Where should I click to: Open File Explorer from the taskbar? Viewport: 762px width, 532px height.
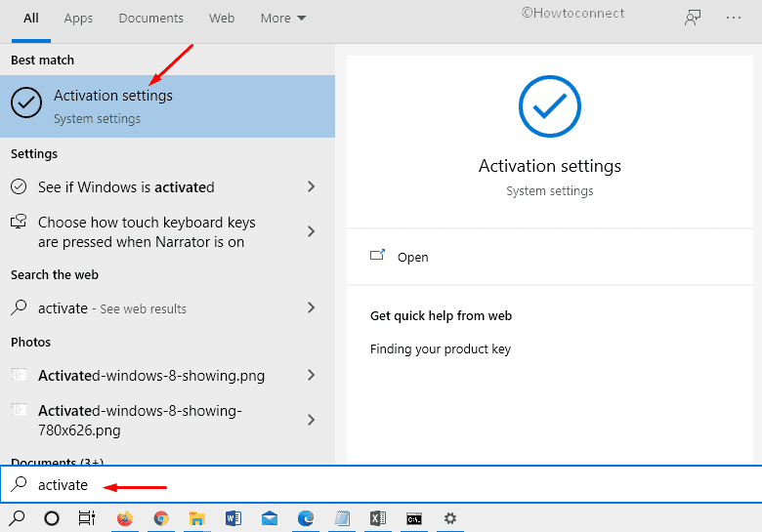[x=196, y=518]
